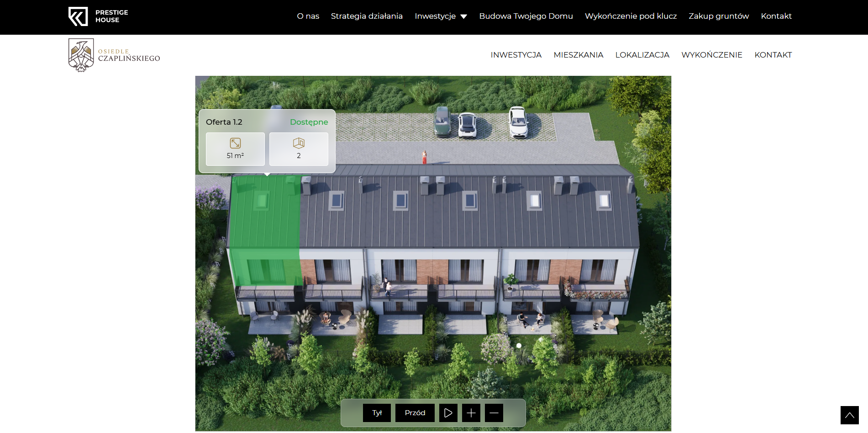Click the 51 m² area value
This screenshot has width=868, height=433.
pos(235,156)
